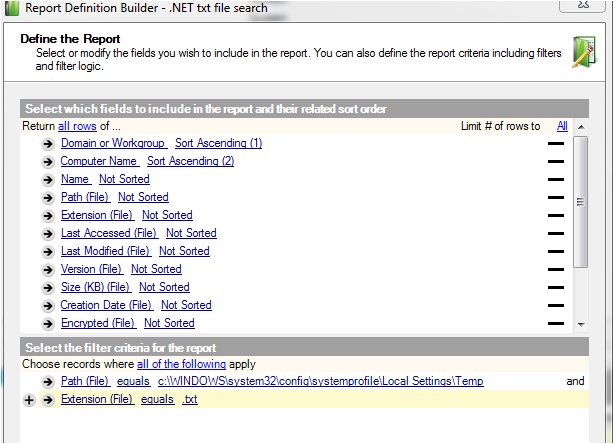Remove the Encrypted (File) field with its minus icon

(556, 323)
